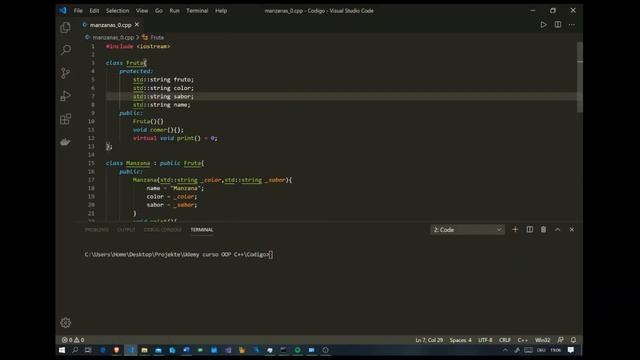Switch to the Output panel tab
The width and height of the screenshot is (640, 360).
[126, 230]
